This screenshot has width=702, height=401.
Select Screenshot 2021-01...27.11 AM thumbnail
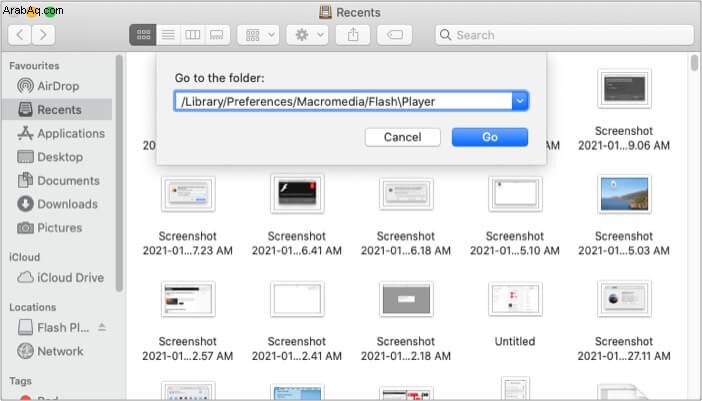[x=624, y=299]
